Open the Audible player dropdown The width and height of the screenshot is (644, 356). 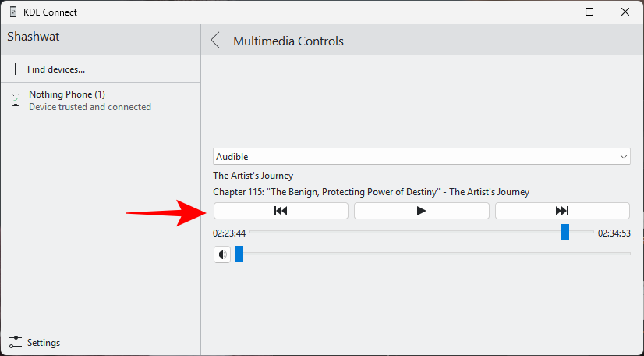[421, 157]
